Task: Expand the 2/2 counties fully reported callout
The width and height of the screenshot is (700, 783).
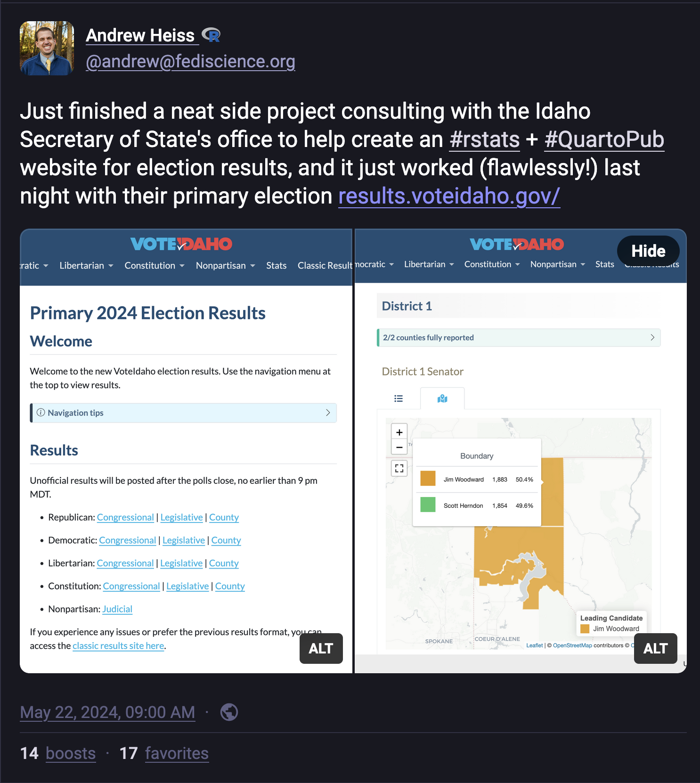Action: (519, 338)
